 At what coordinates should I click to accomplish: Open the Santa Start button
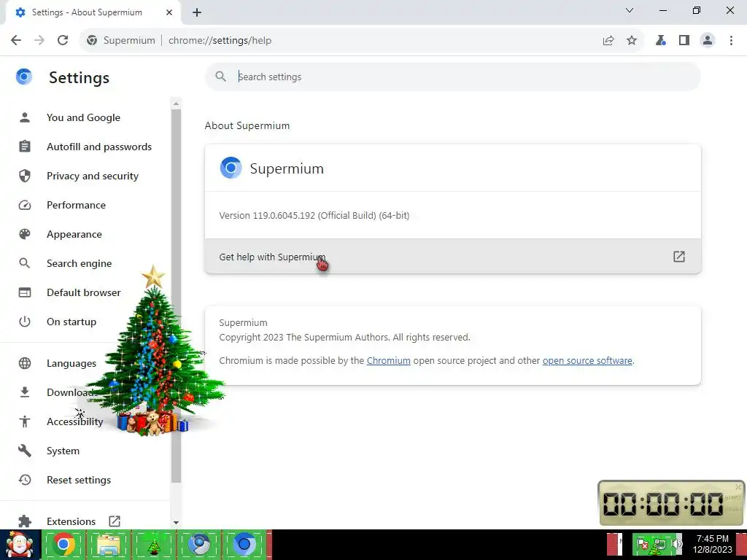(x=20, y=545)
